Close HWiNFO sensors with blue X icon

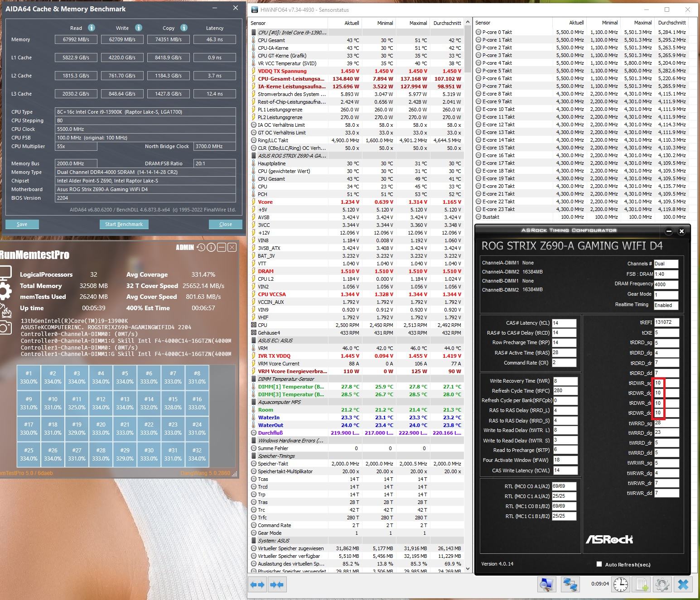coord(683,584)
